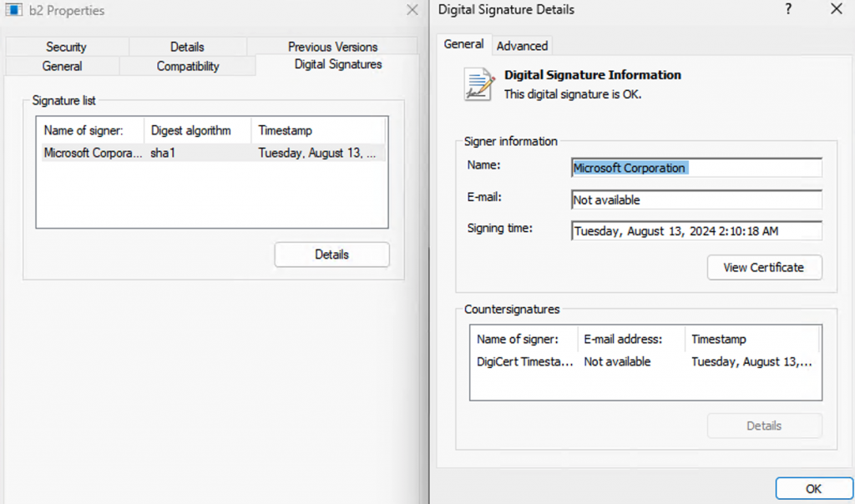Click signature list timestamp Tuesday, August 13
855x504 pixels.
coord(316,153)
